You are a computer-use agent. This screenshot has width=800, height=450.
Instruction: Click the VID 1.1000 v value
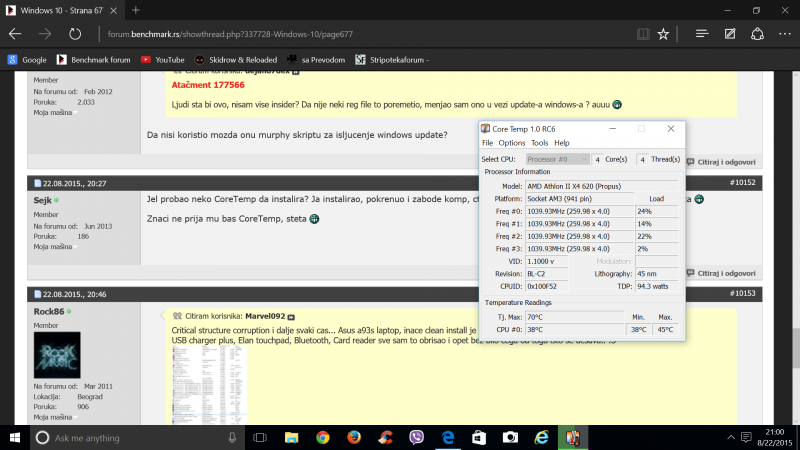[x=546, y=261]
